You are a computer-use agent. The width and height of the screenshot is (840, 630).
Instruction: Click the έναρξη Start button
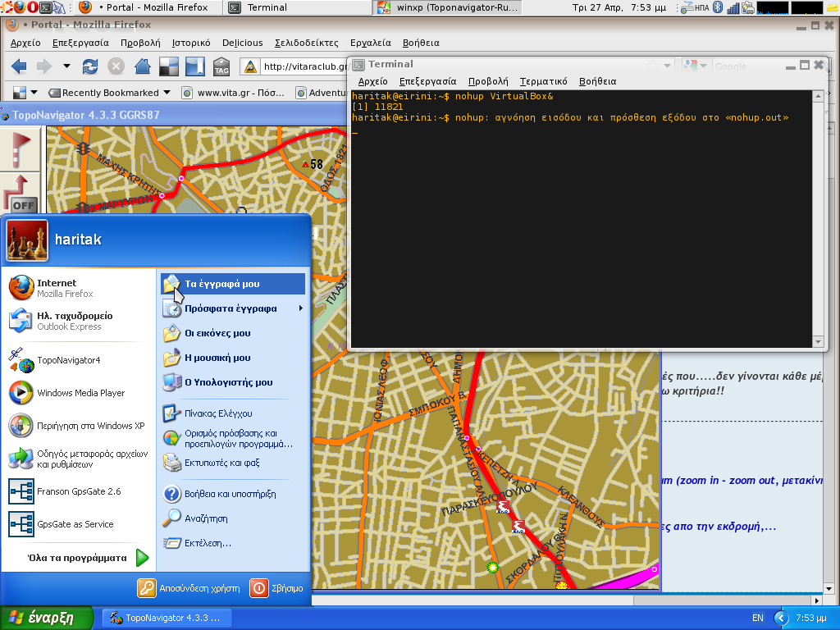47,618
